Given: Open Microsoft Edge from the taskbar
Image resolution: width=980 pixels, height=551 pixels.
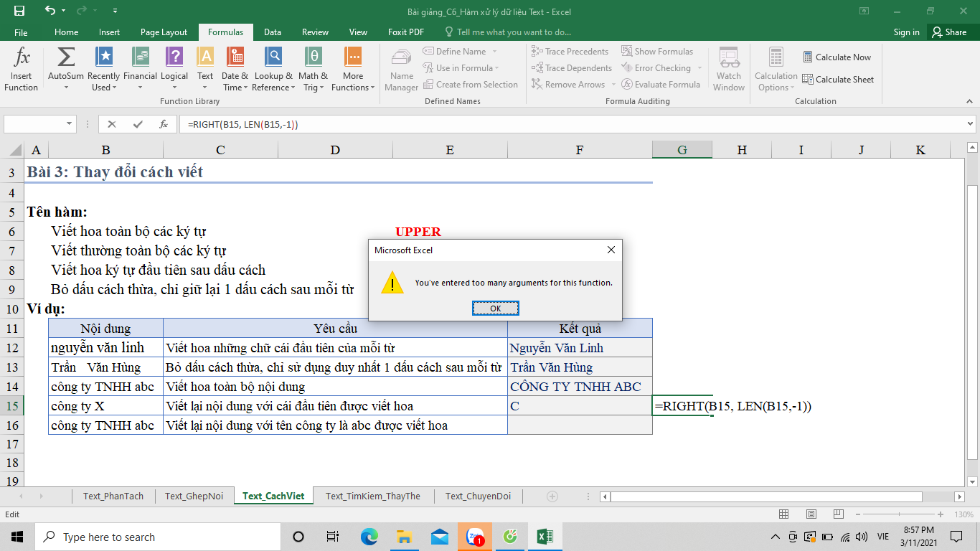Looking at the screenshot, I should tap(369, 537).
